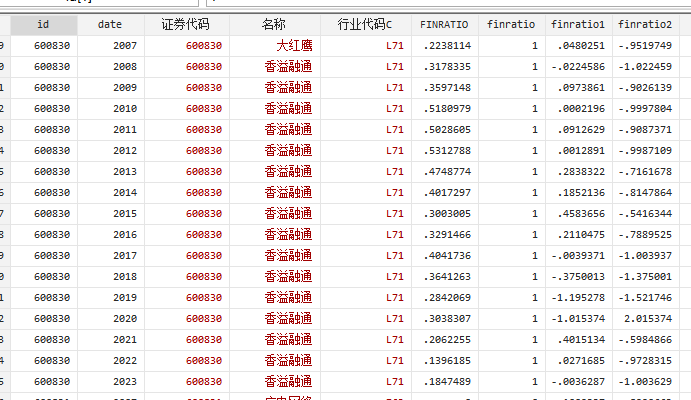The height and width of the screenshot is (400, 691).
Task: Click the 行业代码C column header
Action: [365, 24]
